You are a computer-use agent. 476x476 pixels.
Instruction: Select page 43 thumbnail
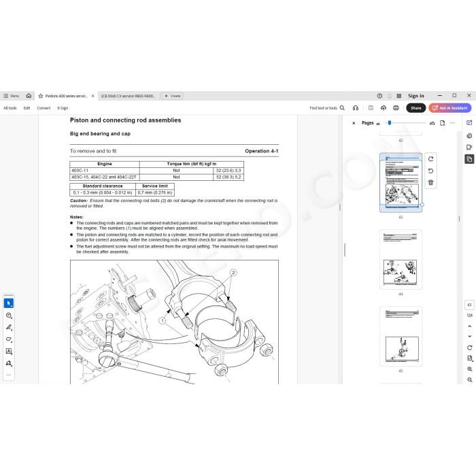(x=401, y=182)
